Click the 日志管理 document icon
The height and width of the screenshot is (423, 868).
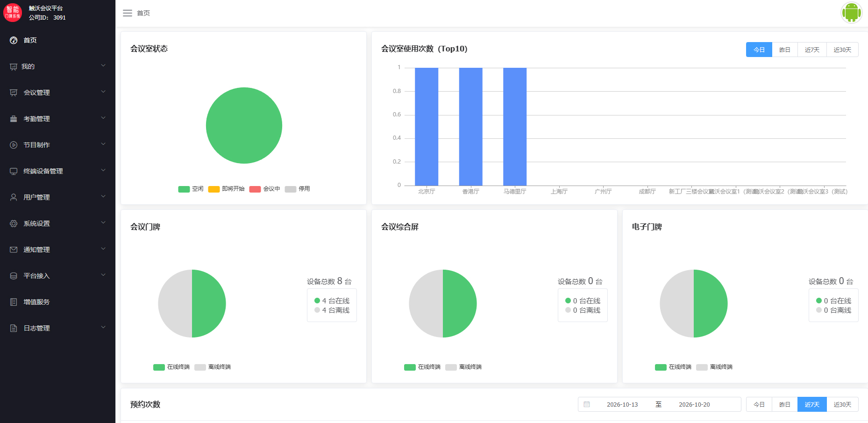pyautogui.click(x=14, y=328)
